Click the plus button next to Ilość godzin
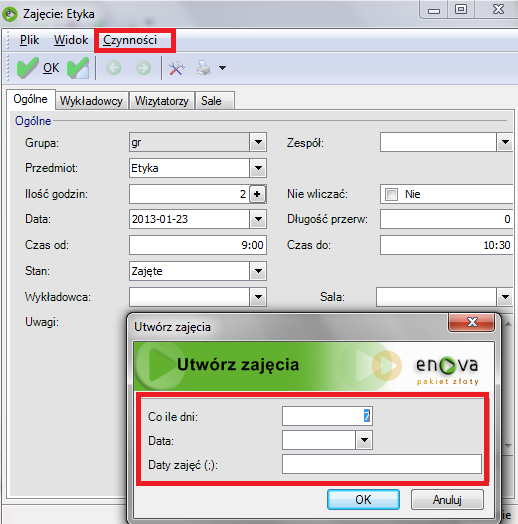Screen dimensions: 518x524 point(257,194)
